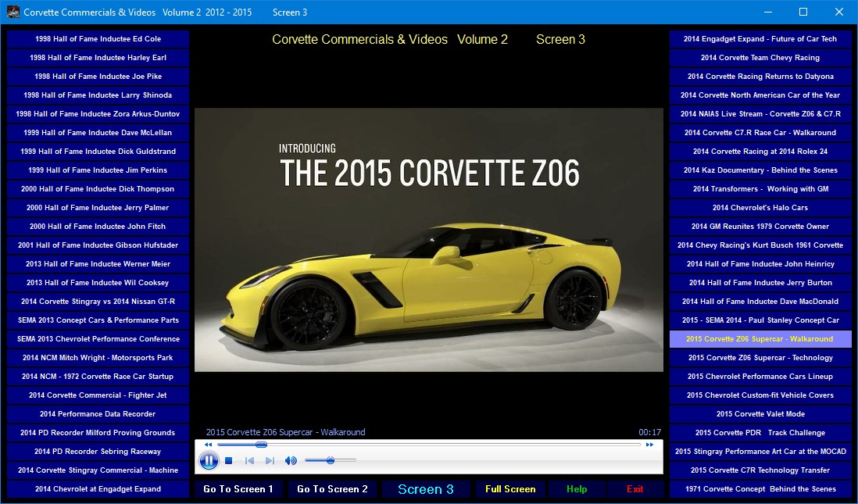Play 1999 Inductee Jim Perkins video

coord(98,170)
